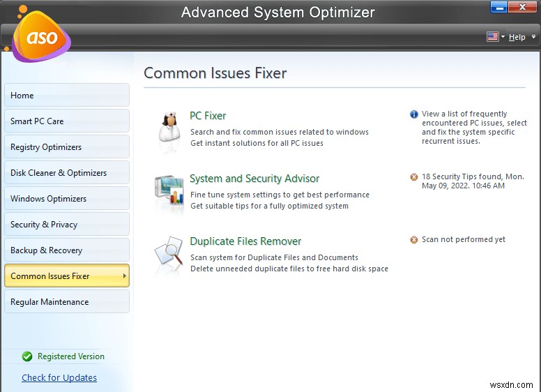Open System and Security Advisor link
Image resolution: width=541 pixels, height=392 pixels.
tap(254, 179)
